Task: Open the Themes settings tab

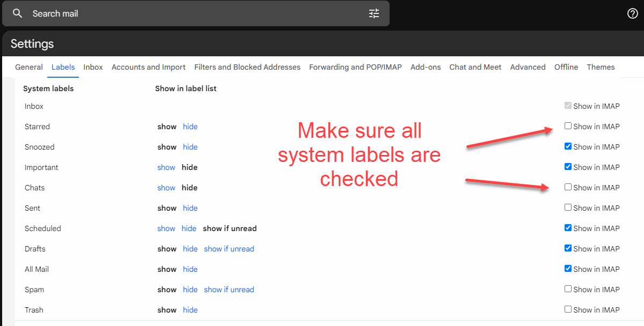Action: (601, 67)
